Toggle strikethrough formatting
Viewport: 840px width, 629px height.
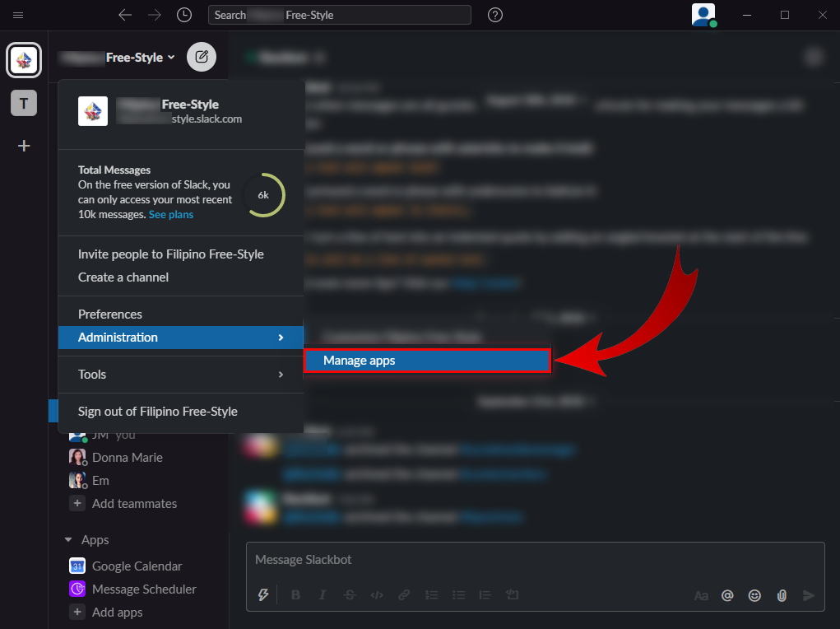350,594
